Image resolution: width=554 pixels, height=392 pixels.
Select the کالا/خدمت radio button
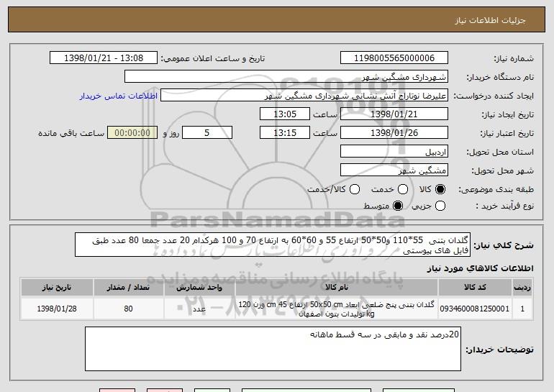[x=355, y=189]
